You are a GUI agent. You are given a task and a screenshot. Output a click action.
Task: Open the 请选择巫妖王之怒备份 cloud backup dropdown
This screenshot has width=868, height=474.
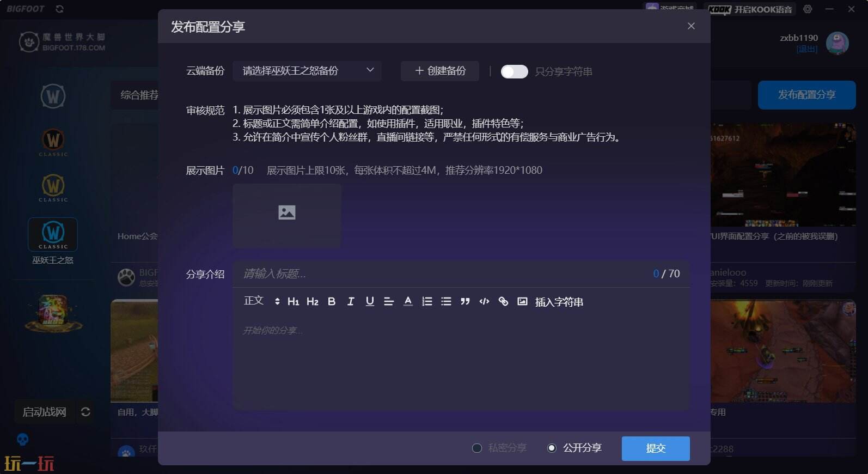pos(307,71)
